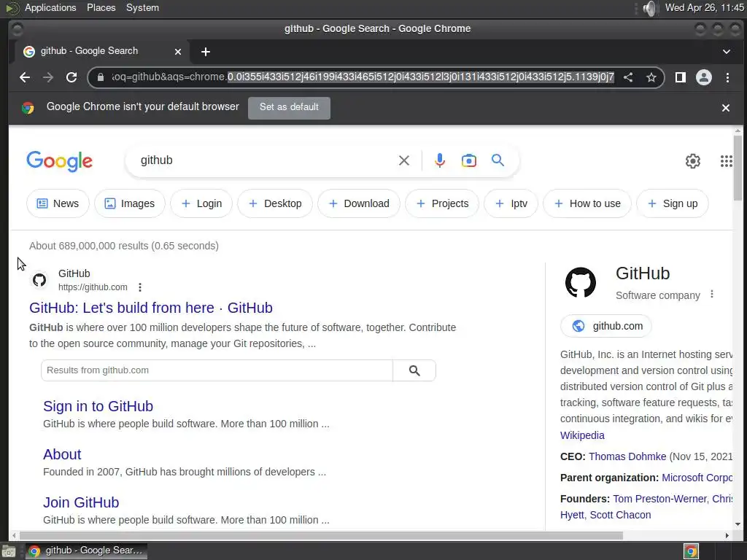
Task: Click the clock showing Wed Apr 26
Action: coord(704,7)
